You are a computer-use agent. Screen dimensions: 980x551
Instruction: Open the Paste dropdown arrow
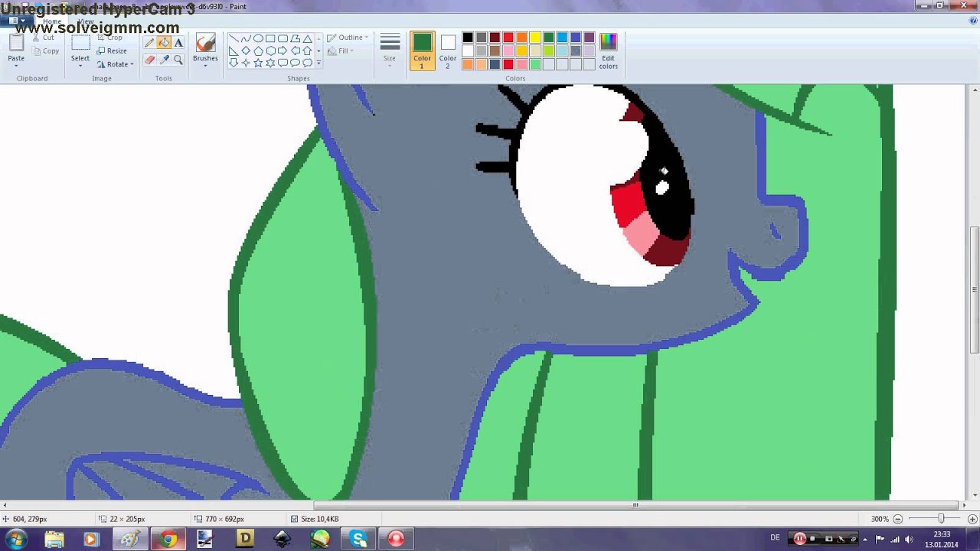(x=16, y=66)
